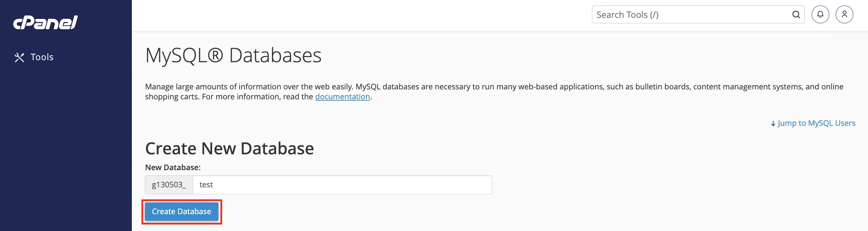The image size is (868, 231).
Task: Open notifications via the bell icon
Action: point(820,14)
